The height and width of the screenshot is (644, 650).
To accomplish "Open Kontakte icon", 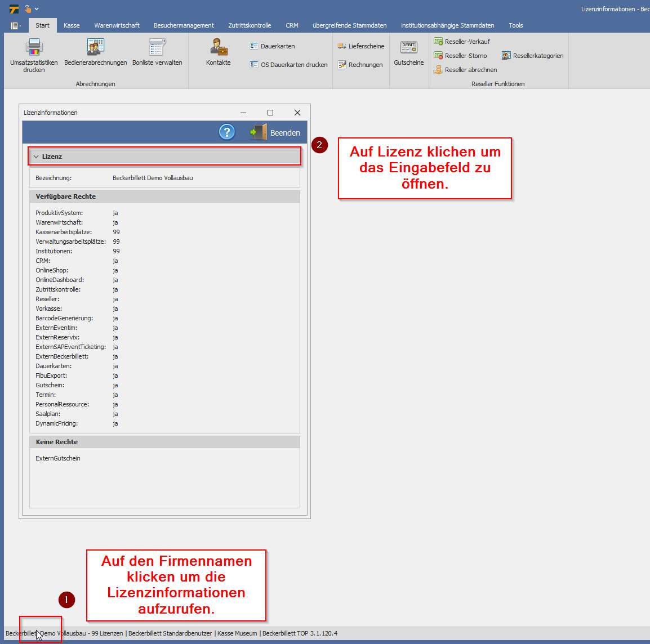I will [x=219, y=47].
